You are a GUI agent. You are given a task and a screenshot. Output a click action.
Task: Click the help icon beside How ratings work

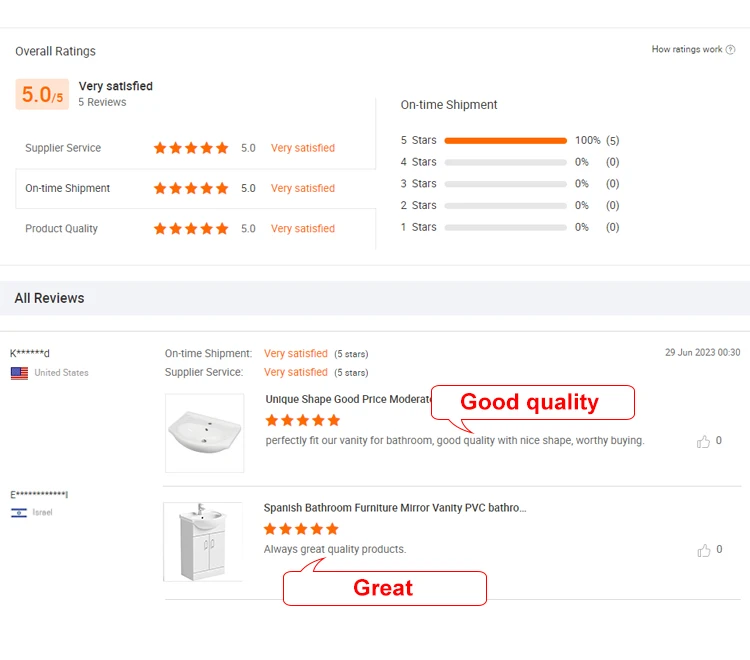(x=730, y=50)
